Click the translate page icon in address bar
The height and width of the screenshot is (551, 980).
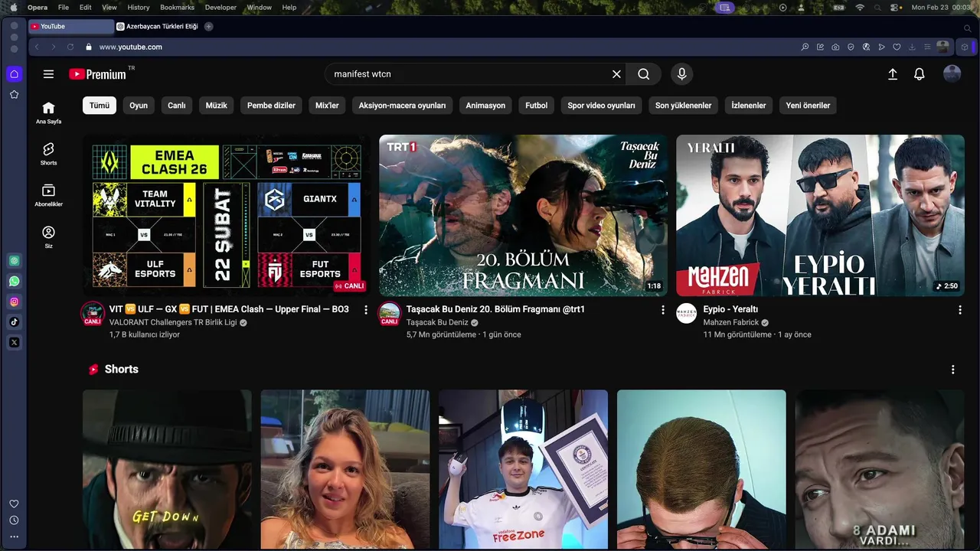point(866,47)
